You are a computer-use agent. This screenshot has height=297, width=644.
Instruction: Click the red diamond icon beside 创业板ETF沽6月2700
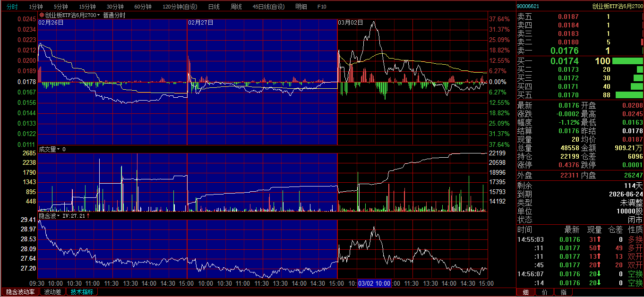pyautogui.click(x=42, y=15)
